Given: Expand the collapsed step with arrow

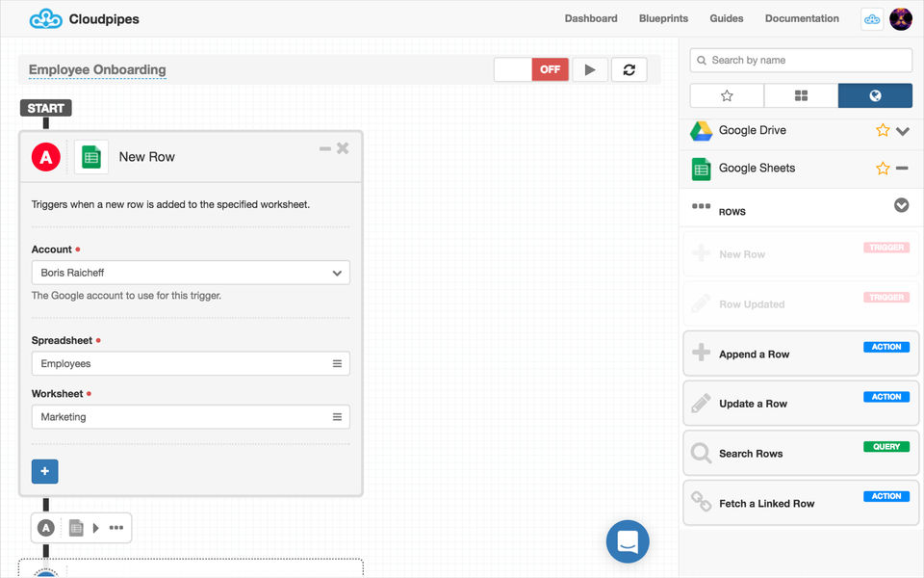Looking at the screenshot, I should 95,527.
